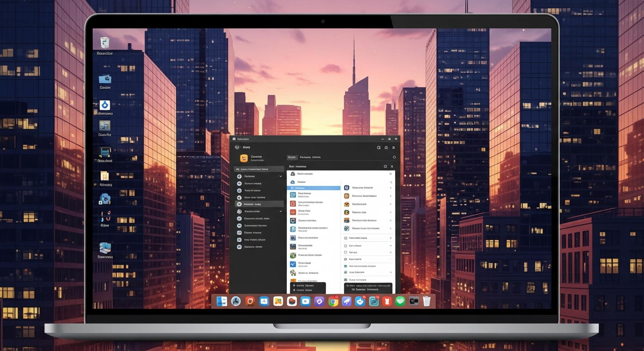The width and height of the screenshot is (644, 351).
Task: Click the yellow app icon in the sidebar header
Action: (x=244, y=158)
